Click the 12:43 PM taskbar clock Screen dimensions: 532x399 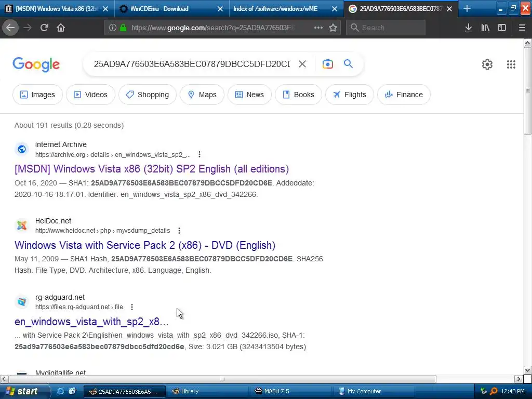(x=513, y=391)
